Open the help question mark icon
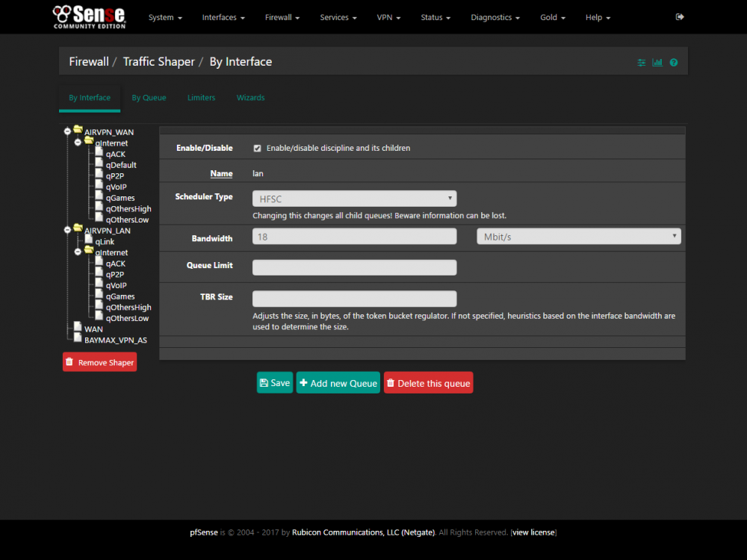 click(x=673, y=63)
